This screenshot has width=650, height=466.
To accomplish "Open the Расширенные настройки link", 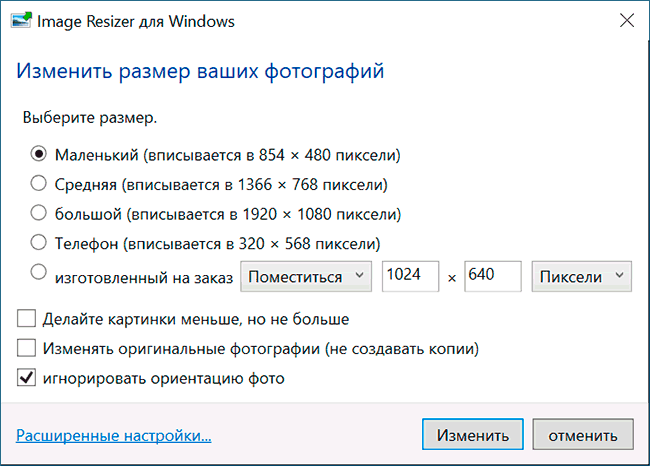I will click(x=114, y=435).
